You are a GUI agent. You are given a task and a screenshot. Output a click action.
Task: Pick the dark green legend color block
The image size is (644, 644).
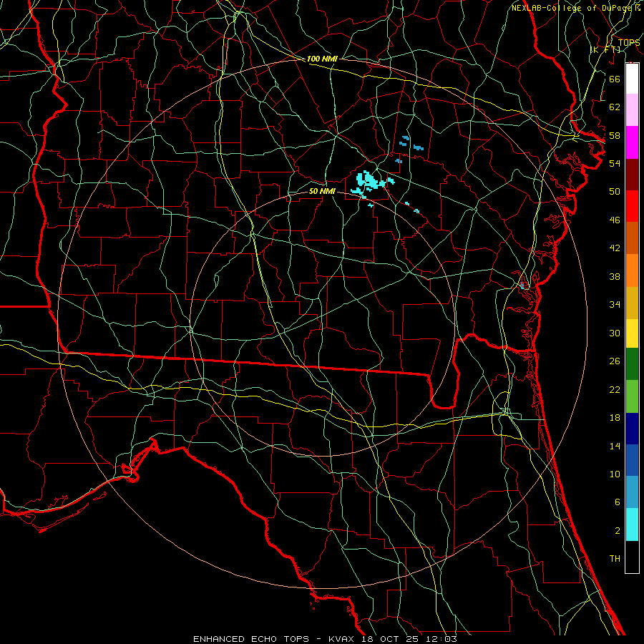tap(632, 364)
